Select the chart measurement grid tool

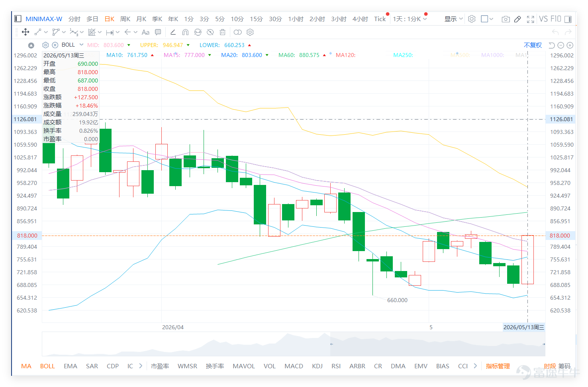(x=92, y=32)
